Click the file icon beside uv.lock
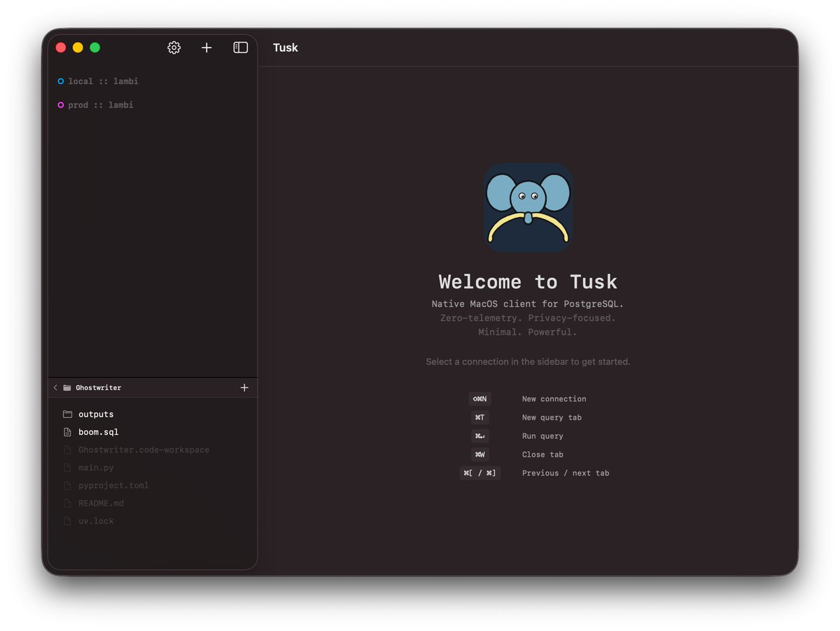 [67, 521]
